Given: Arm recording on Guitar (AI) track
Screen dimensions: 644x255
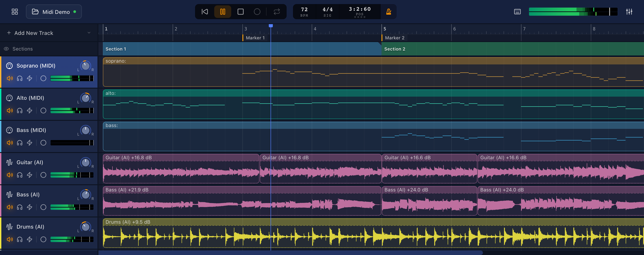Looking at the screenshot, I should 43,175.
